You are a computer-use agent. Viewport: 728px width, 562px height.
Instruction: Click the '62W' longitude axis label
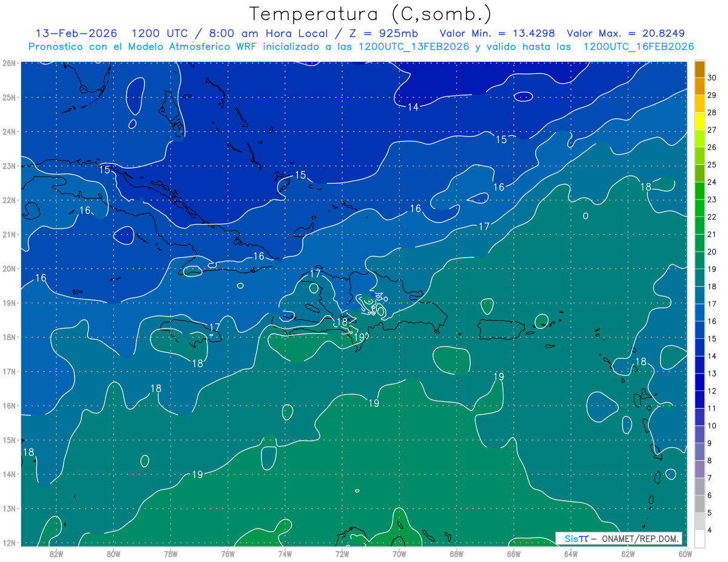click(628, 554)
